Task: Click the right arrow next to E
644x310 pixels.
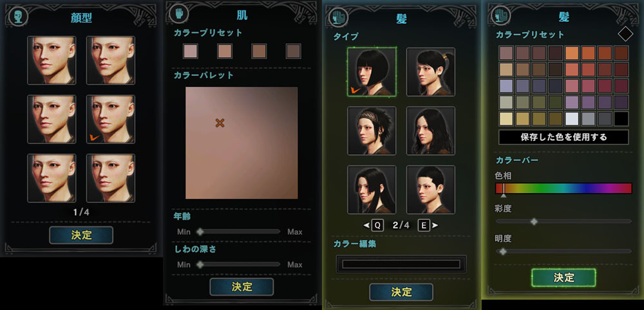Action: click(x=435, y=225)
